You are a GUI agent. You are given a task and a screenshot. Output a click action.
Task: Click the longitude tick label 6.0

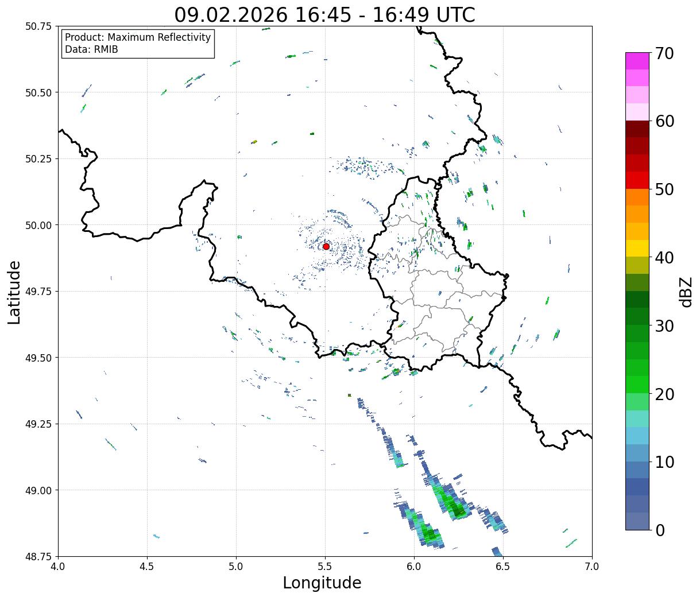(x=414, y=566)
